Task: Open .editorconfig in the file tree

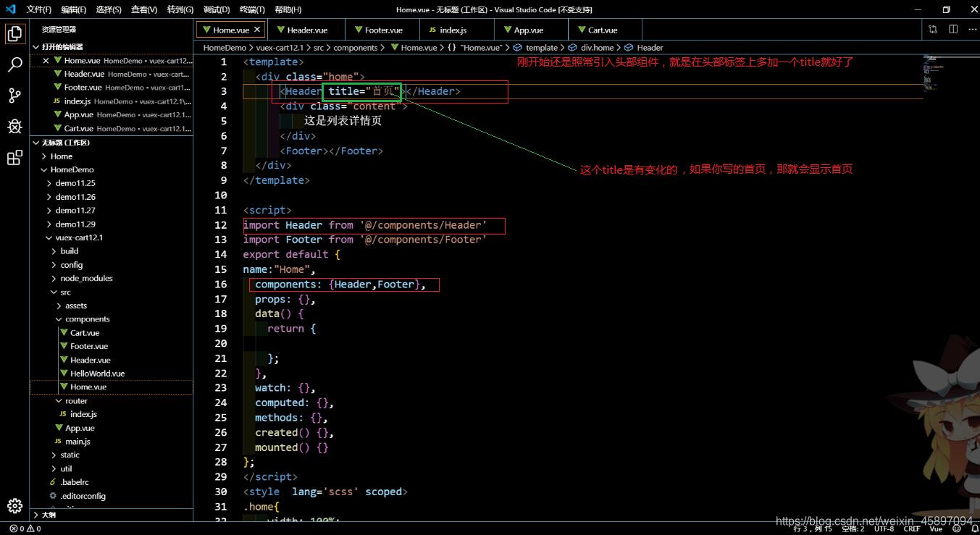Action: click(x=112, y=496)
